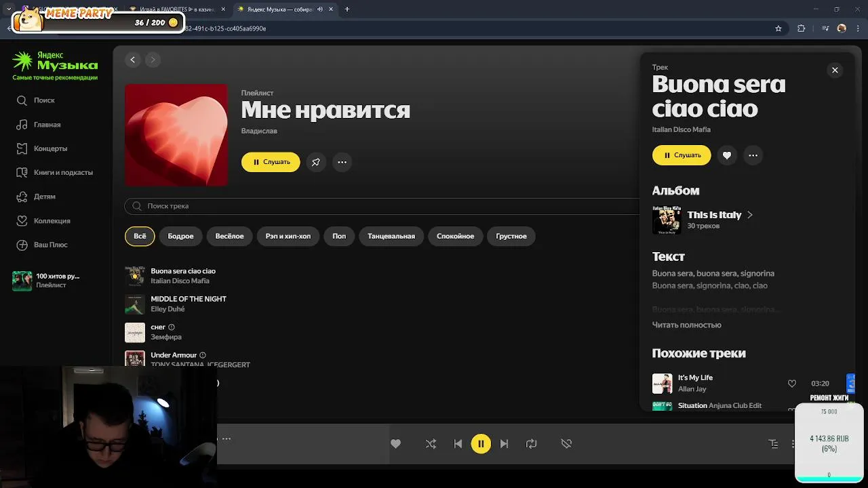The image size is (868, 488).
Task: Select the Спокойное filter chip
Action: (456, 236)
